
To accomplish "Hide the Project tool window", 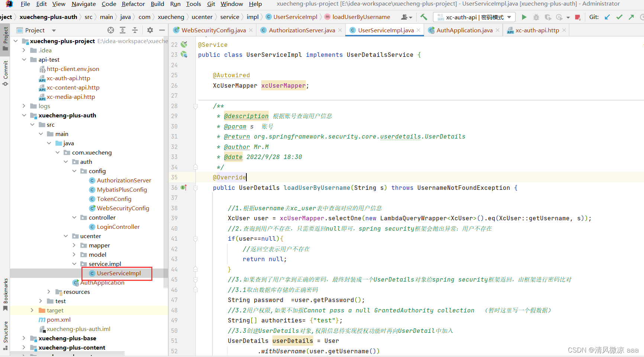I will click(162, 30).
